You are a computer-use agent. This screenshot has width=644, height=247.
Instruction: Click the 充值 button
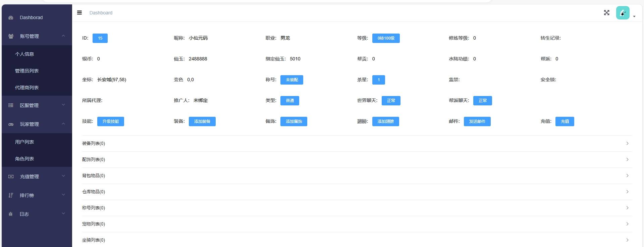coord(565,121)
